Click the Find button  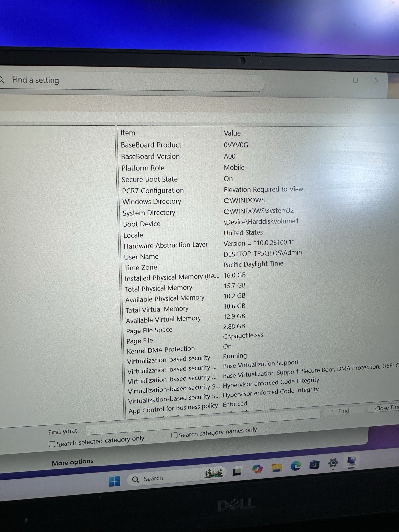coord(344,411)
